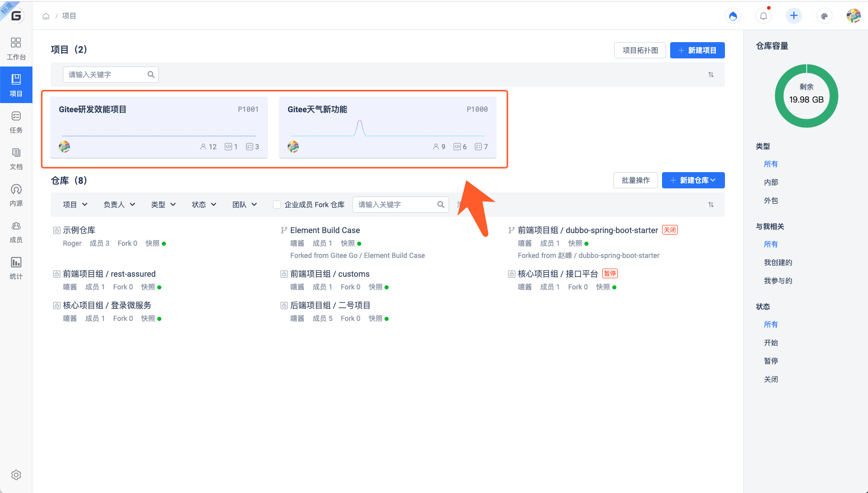
Task: Open the 工作台 workbench sidebar icon
Action: click(16, 48)
